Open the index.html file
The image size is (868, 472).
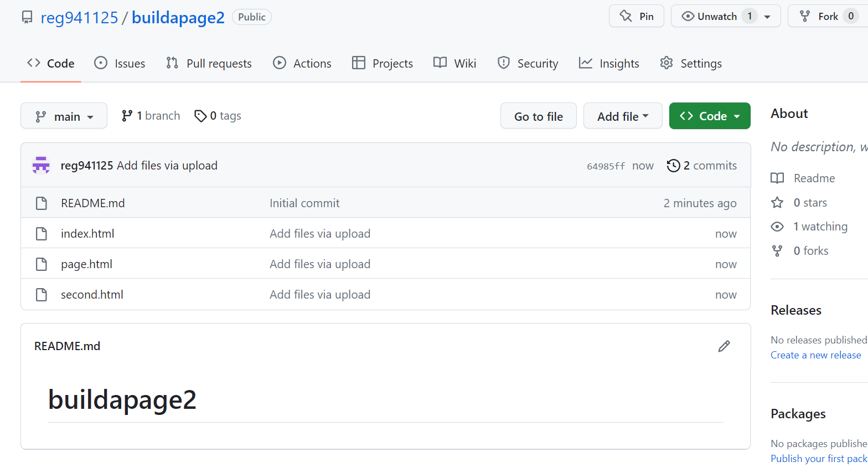tap(87, 234)
